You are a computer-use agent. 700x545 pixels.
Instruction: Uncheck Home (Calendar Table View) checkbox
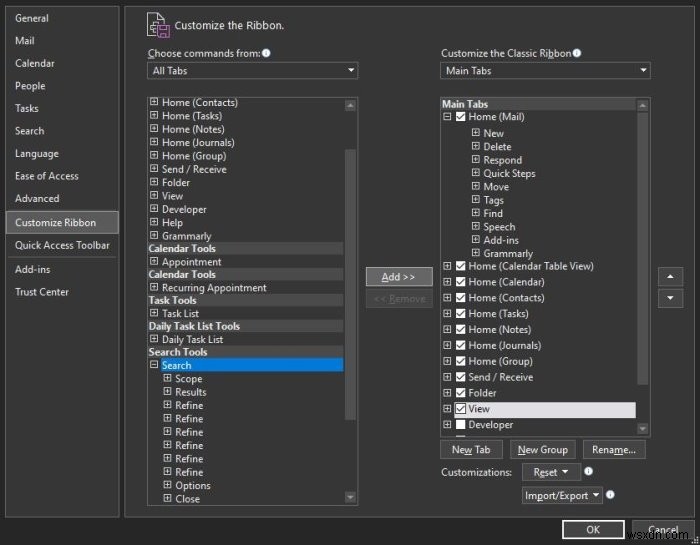click(x=461, y=266)
